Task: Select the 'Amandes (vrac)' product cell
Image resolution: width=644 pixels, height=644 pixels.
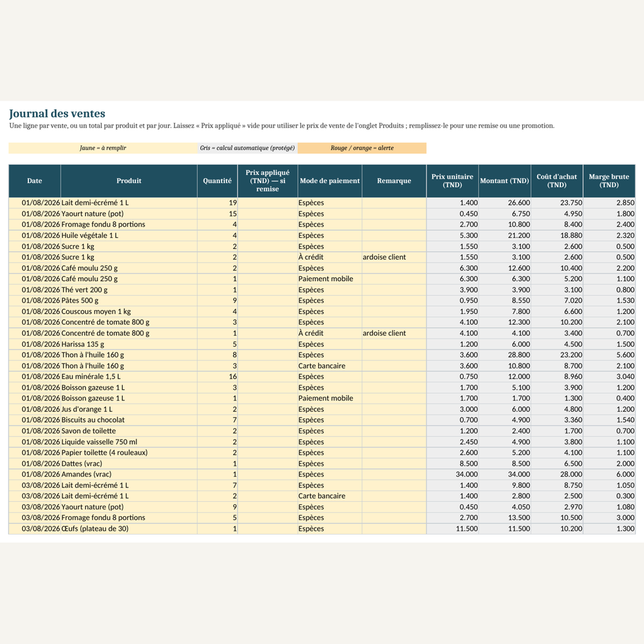Action: (x=128, y=474)
